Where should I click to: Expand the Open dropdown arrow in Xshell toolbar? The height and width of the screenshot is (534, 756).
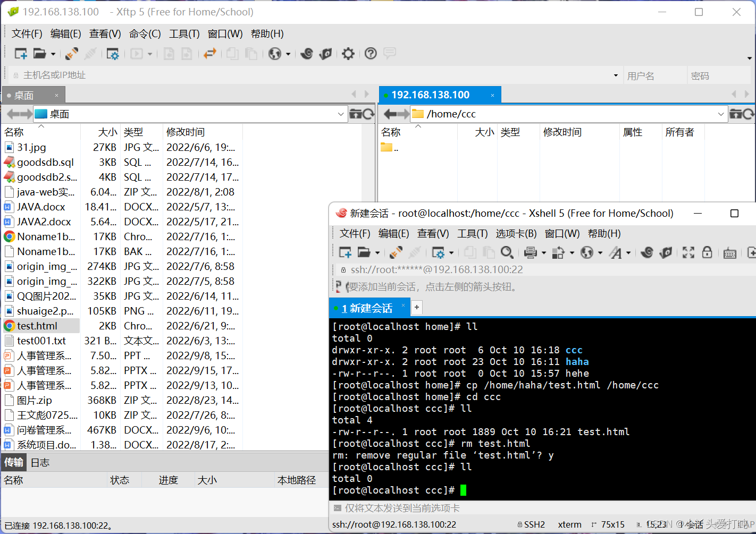(x=377, y=253)
